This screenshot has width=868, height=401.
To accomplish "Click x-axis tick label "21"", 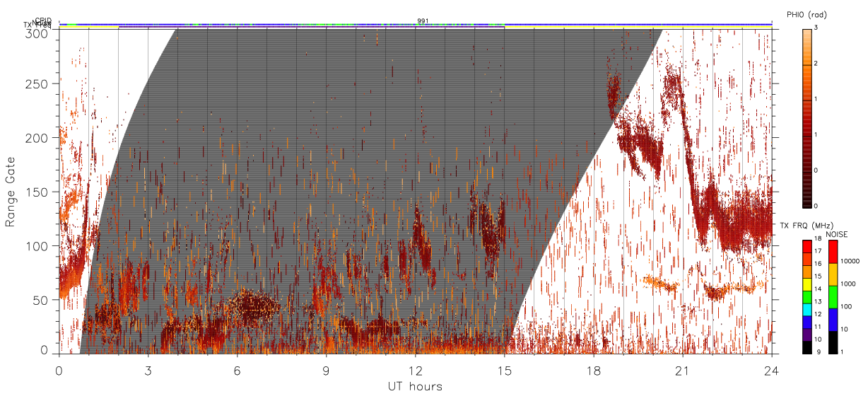I will tap(682, 370).
